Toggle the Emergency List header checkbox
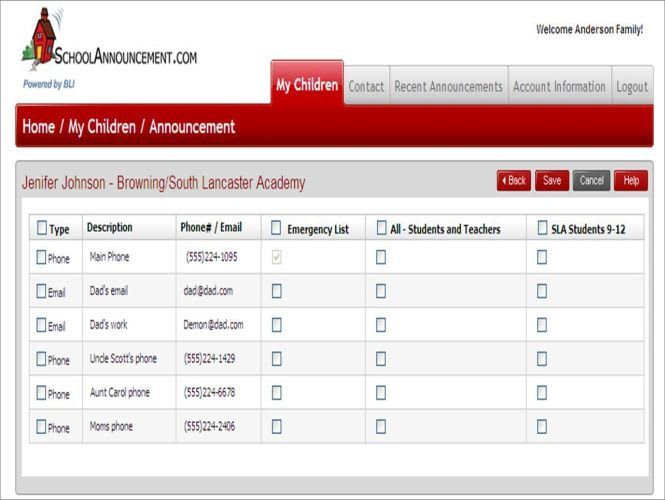Image resolution: width=665 pixels, height=500 pixels. tap(276, 227)
